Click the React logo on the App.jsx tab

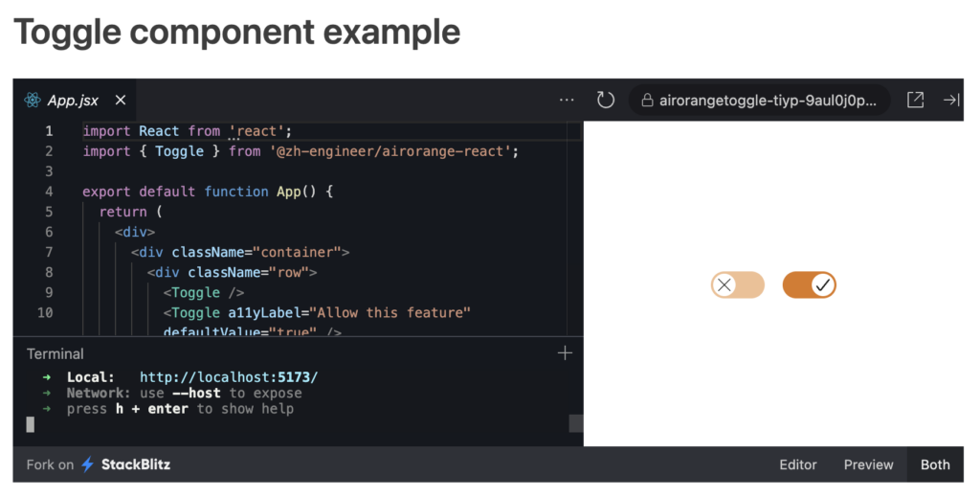coord(33,100)
